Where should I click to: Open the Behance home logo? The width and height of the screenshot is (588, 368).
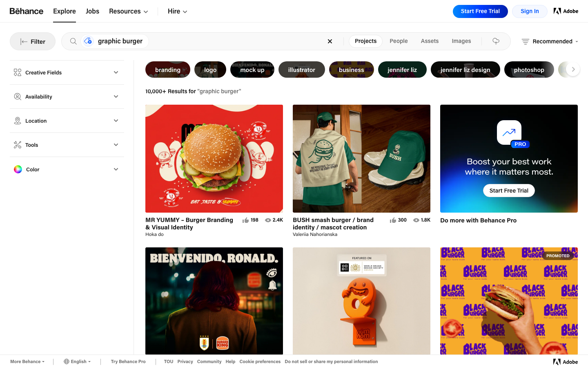click(x=27, y=11)
